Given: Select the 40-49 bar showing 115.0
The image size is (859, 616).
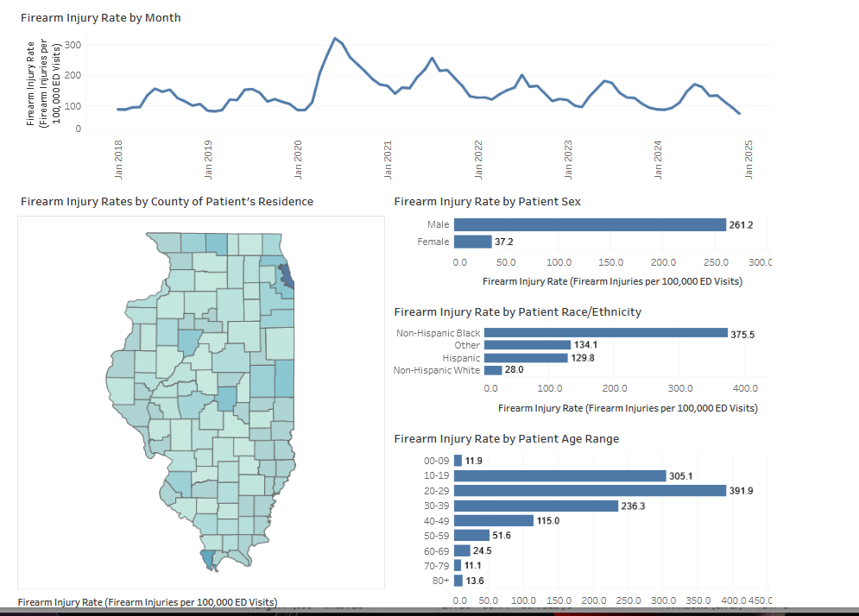Looking at the screenshot, I should tap(495, 520).
